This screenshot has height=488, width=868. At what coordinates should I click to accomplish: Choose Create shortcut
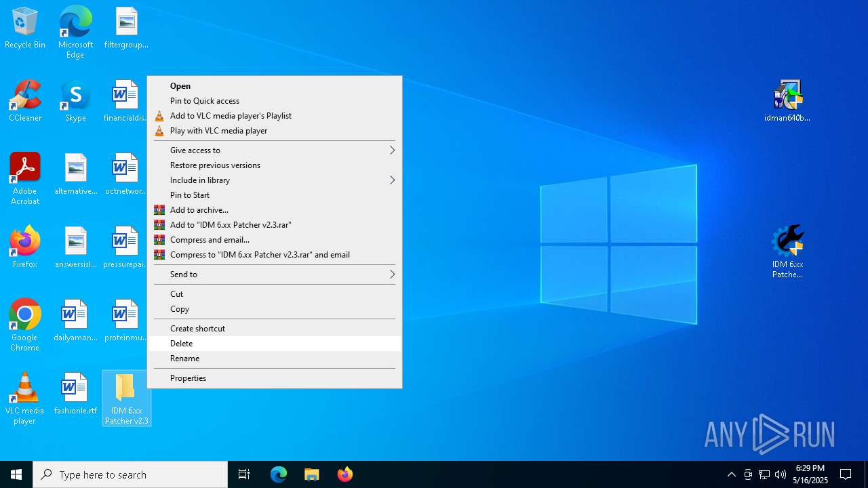[275, 329]
